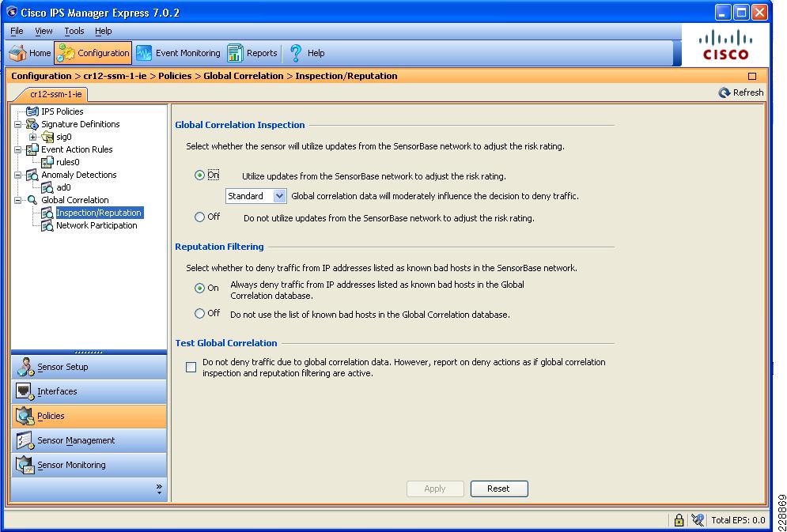Screen dimensions: 787x532
Task: Select the ad0 icon
Action: 47,187
